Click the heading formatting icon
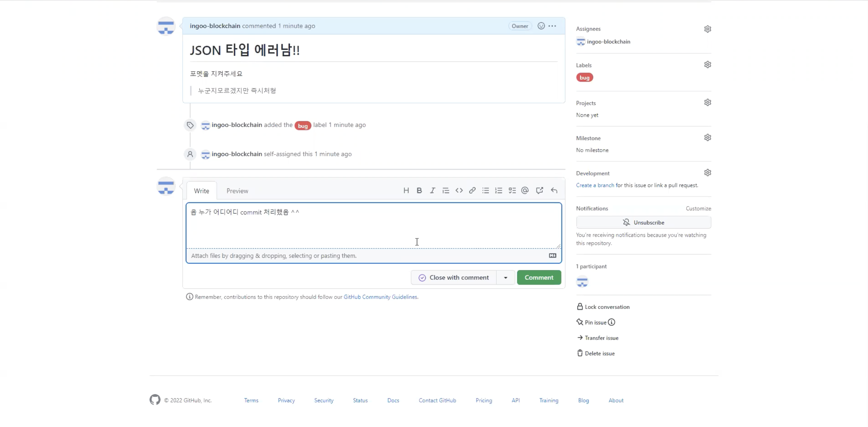Screen dimensions: 868x427 406,191
